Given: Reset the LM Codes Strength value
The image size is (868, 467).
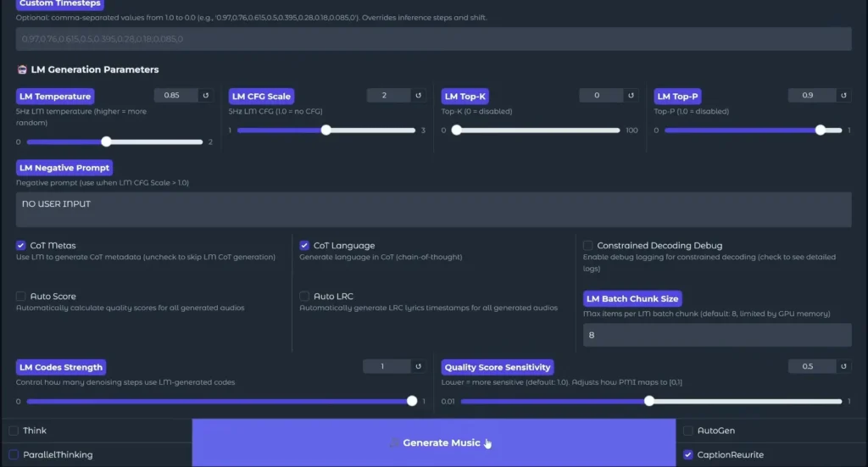Looking at the screenshot, I should [418, 367].
